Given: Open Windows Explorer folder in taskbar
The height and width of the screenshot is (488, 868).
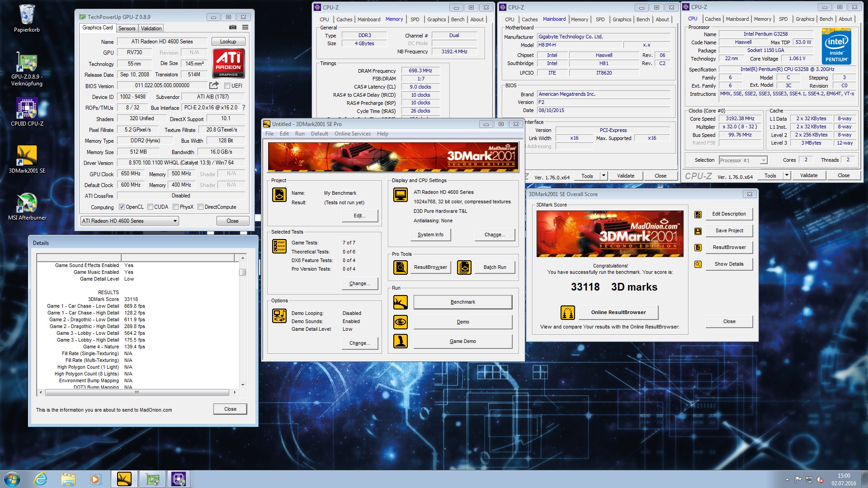Looking at the screenshot, I should pos(68,479).
